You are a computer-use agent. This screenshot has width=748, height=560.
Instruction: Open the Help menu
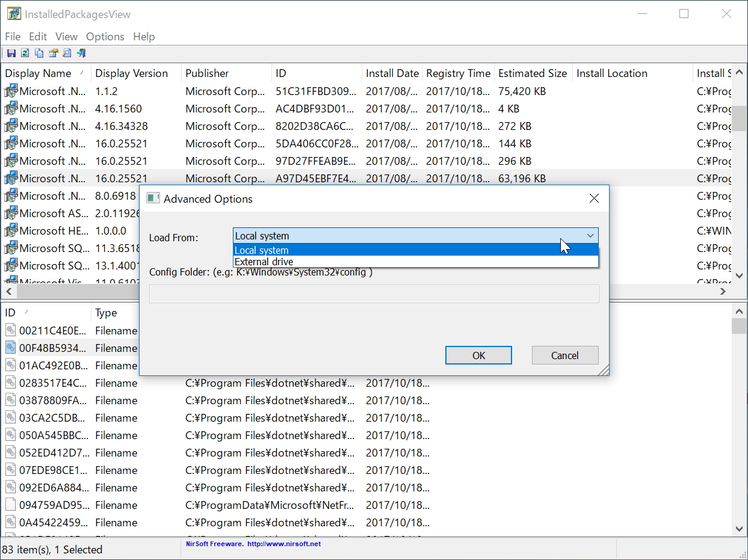click(x=144, y=37)
